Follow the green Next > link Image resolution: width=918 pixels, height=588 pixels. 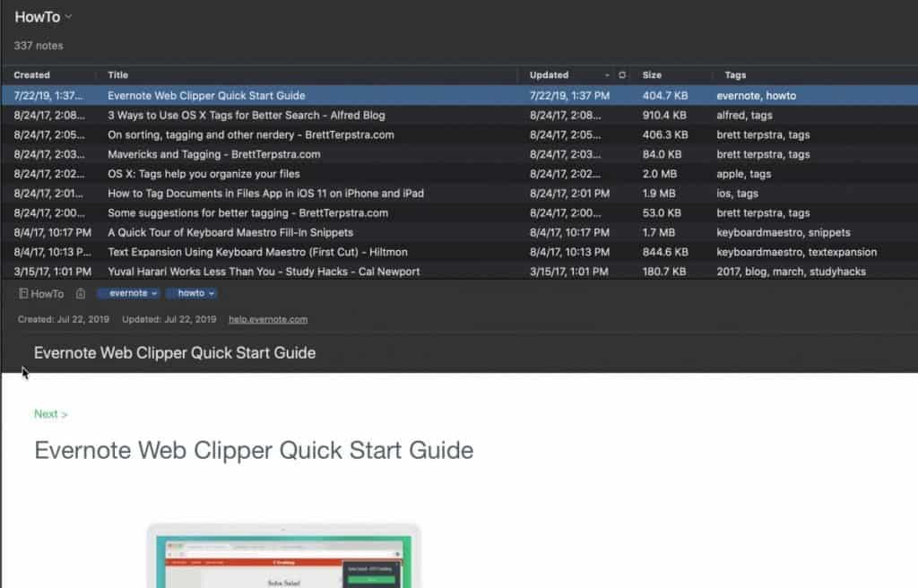[51, 414]
